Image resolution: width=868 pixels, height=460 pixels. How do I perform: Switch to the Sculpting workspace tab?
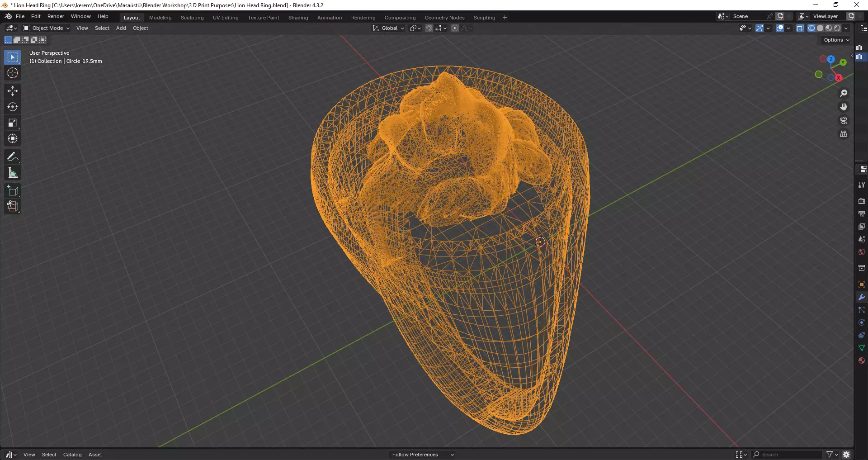click(192, 18)
